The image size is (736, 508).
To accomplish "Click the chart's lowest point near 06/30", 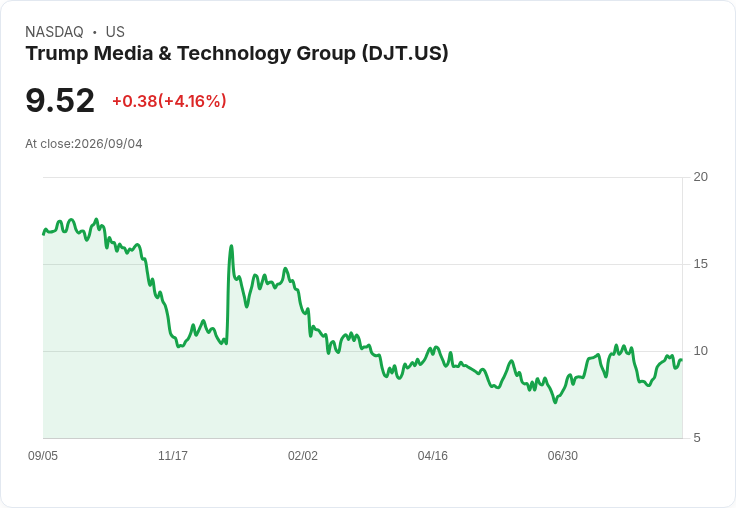I will tap(555, 402).
